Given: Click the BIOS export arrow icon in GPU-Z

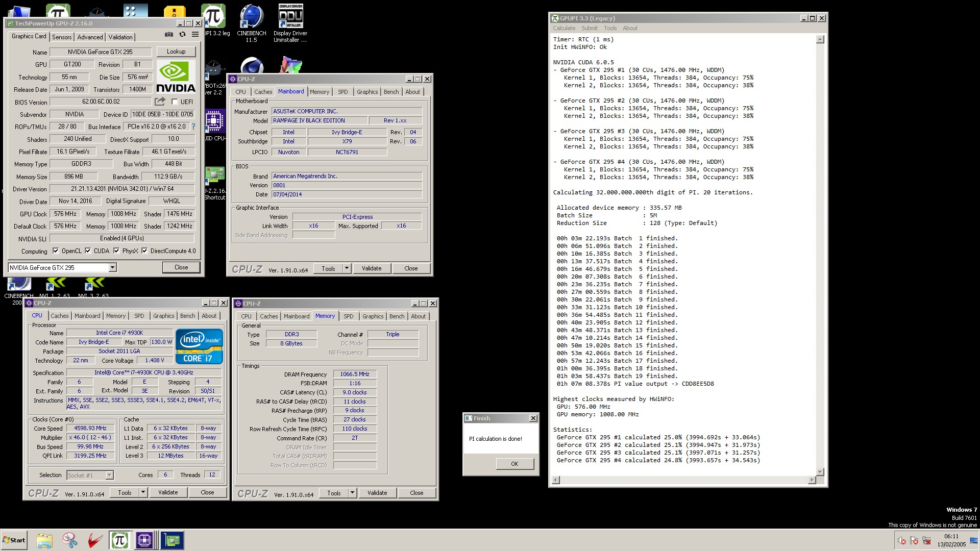Looking at the screenshot, I should (160, 102).
